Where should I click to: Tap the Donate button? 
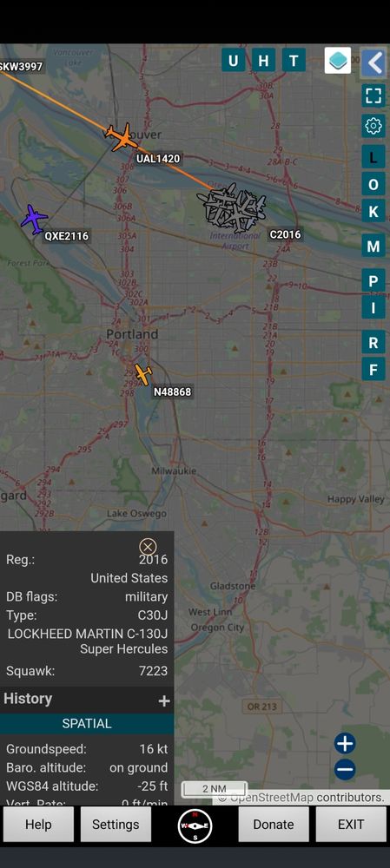(274, 825)
